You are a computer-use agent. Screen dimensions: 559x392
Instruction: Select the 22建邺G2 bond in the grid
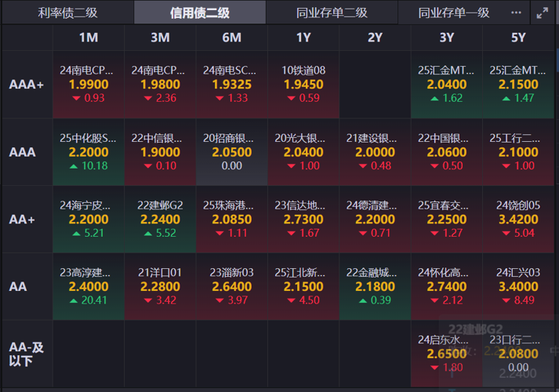tap(160, 219)
